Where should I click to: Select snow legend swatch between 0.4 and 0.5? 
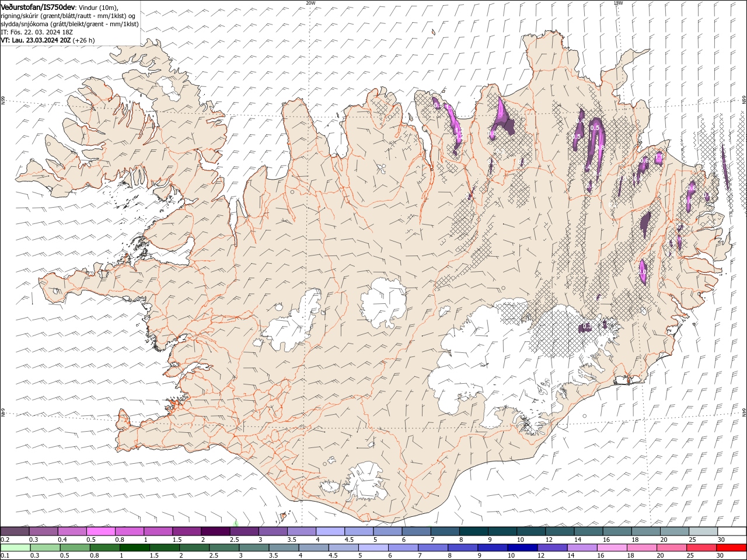point(72,531)
